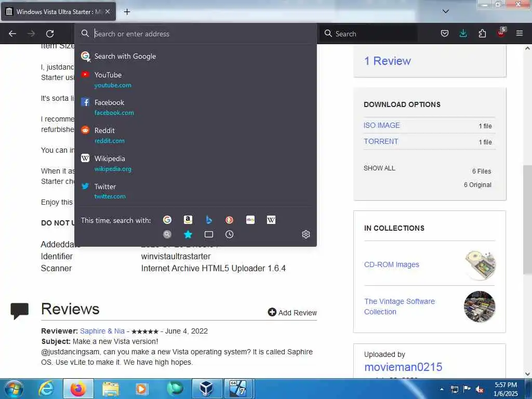532x399 pixels.
Task: Select the Facebook suggestion row
Action: coord(195,107)
